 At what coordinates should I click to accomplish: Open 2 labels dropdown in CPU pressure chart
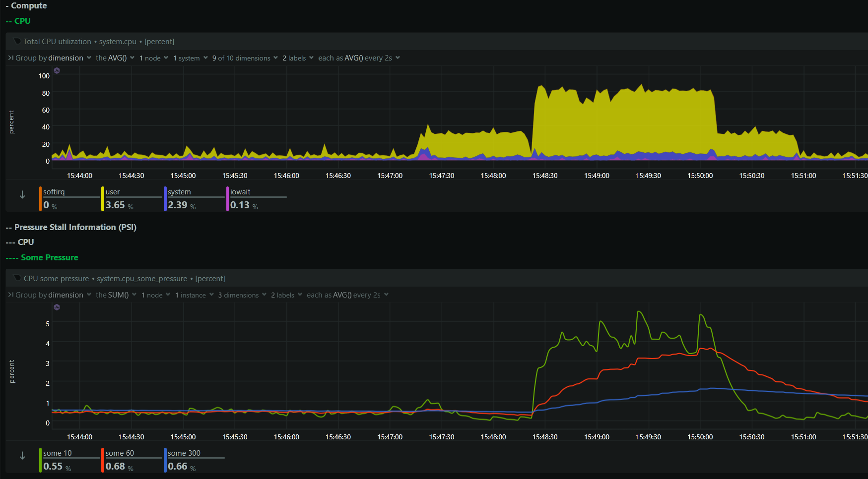click(x=287, y=295)
